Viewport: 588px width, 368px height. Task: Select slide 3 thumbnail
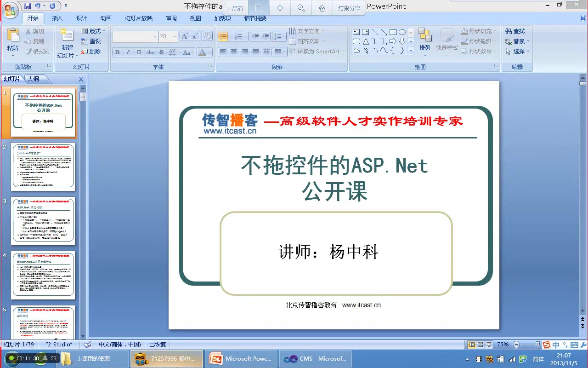43,220
